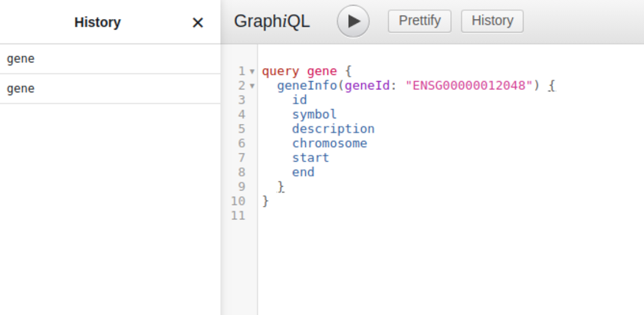Toggle the History toolbar button

click(x=492, y=21)
